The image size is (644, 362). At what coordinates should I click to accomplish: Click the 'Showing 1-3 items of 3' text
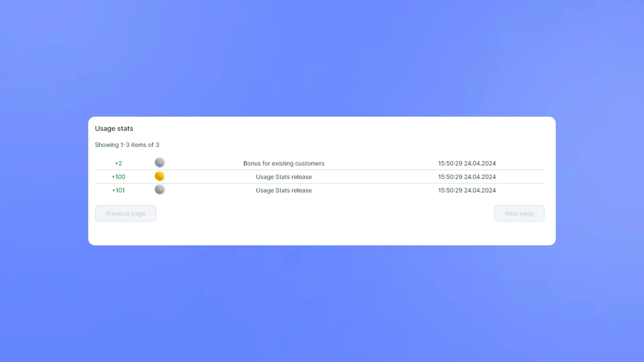127,145
